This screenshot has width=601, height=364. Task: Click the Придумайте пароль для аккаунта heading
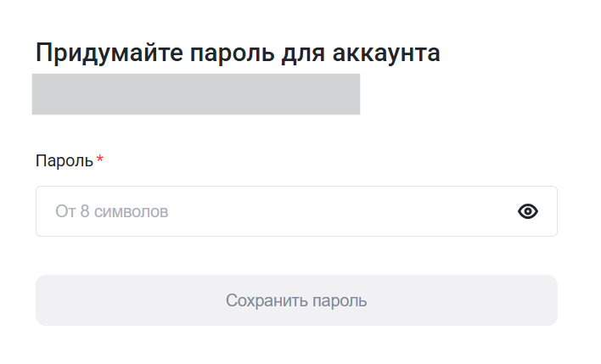click(x=238, y=53)
